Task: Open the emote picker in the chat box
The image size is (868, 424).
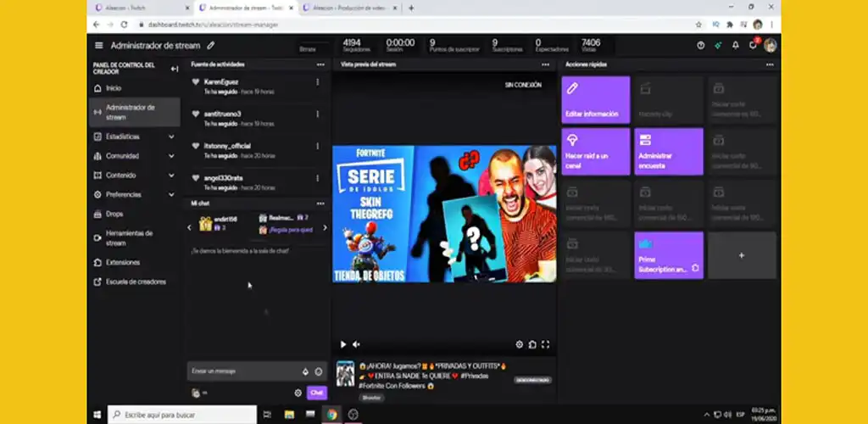Action: 319,372
